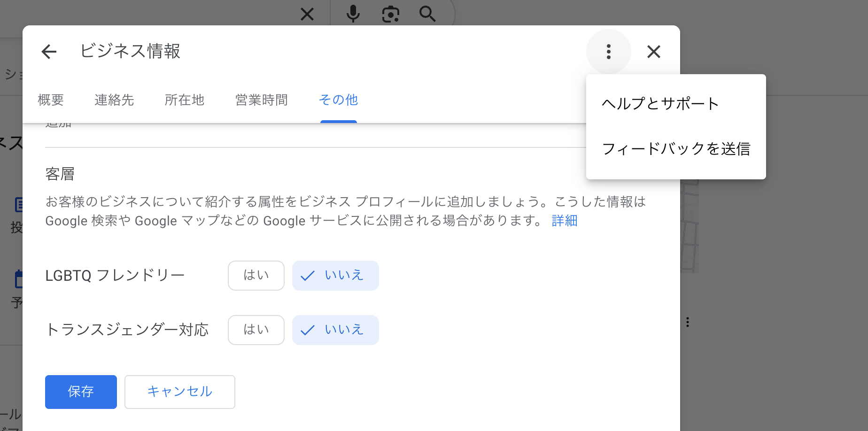Click the back arrow beside ビジネス情報
The height and width of the screenshot is (431, 868).
point(49,52)
